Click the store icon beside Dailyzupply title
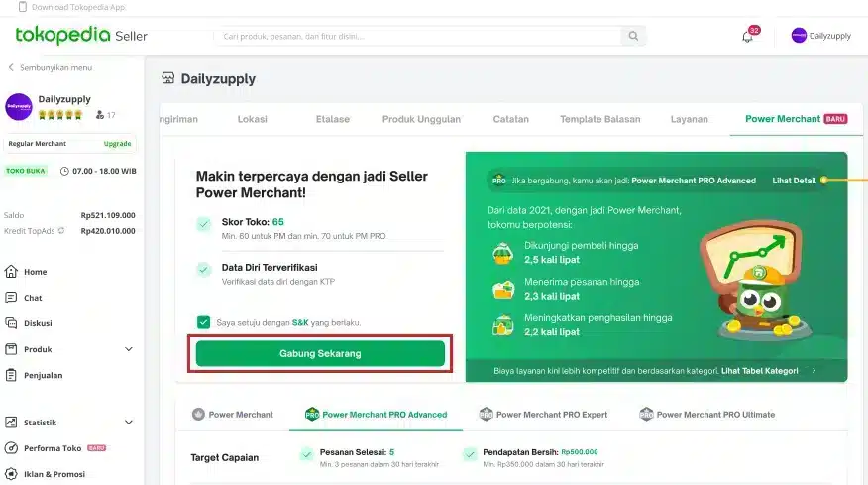 167,78
